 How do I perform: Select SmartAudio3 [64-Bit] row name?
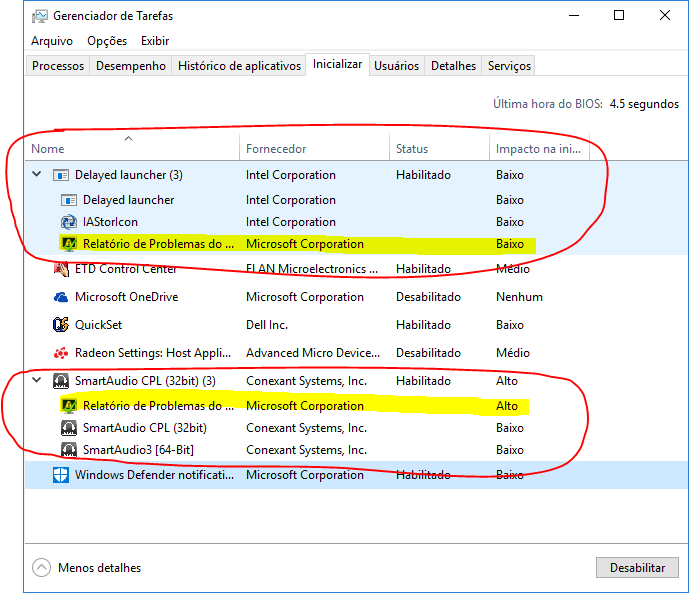[138, 450]
